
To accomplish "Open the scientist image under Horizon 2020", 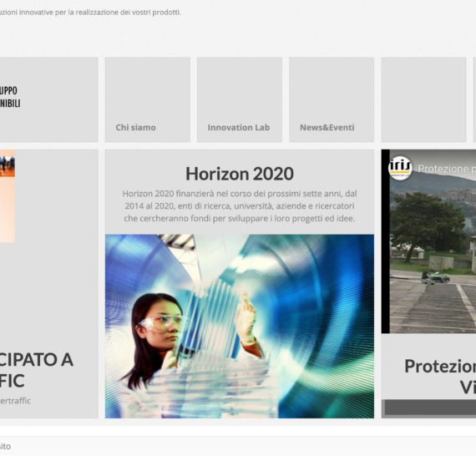I will [x=240, y=326].
